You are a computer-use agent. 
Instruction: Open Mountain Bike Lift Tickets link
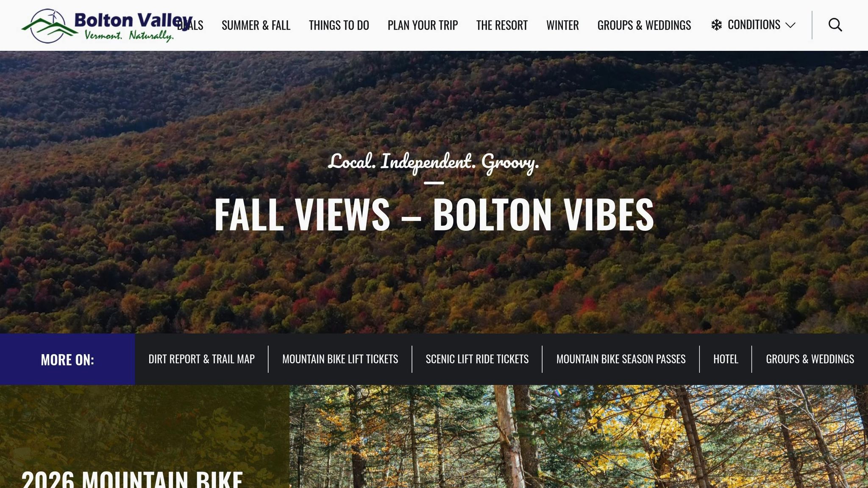click(340, 359)
